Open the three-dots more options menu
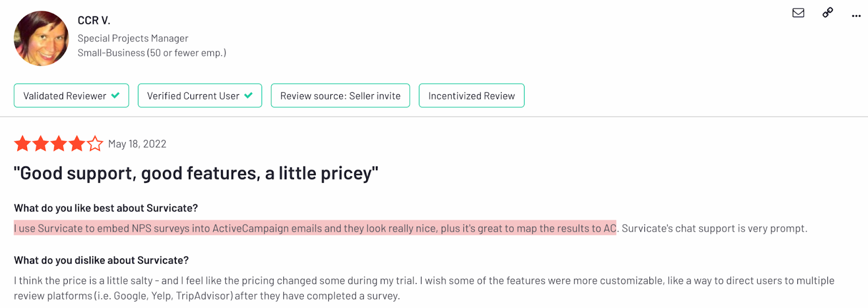The height and width of the screenshot is (308, 868). (856, 16)
